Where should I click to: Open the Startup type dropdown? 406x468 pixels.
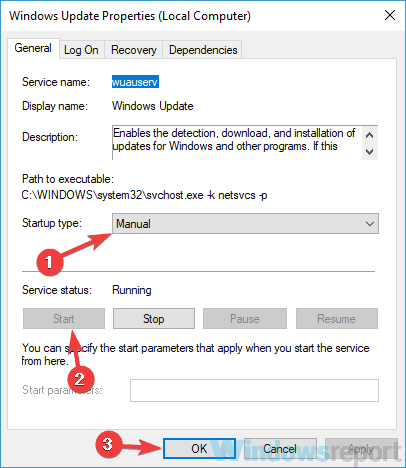(x=245, y=224)
